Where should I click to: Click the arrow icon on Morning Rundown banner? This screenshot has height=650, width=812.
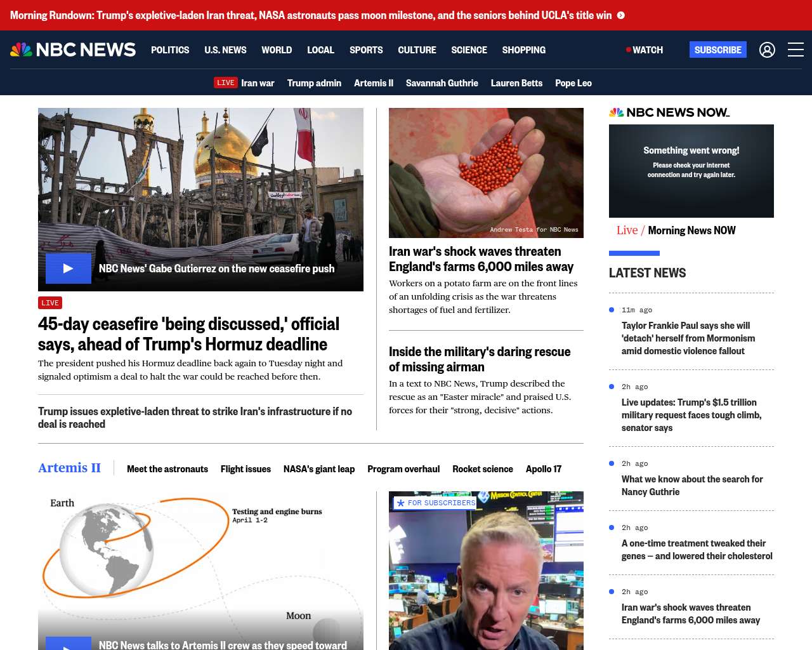click(621, 15)
